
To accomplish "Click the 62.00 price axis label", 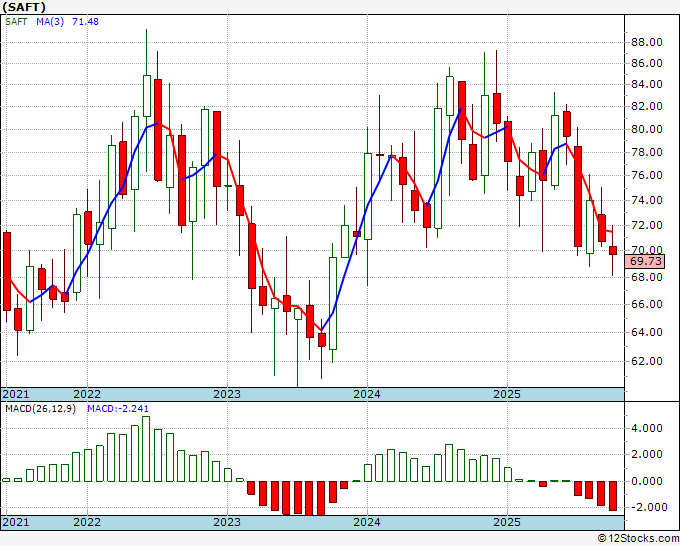I will [645, 361].
